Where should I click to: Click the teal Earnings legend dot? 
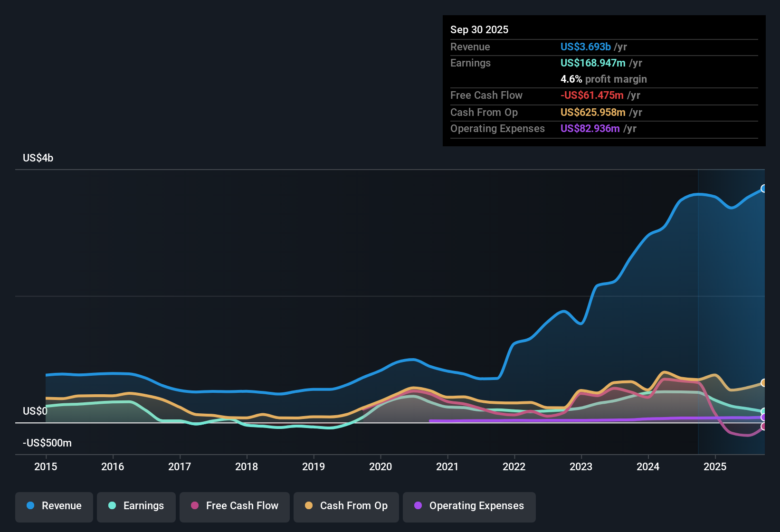click(112, 506)
